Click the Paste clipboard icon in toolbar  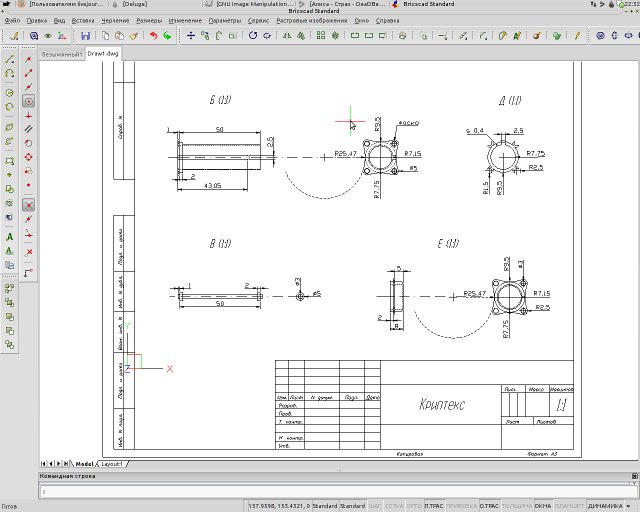(119, 36)
